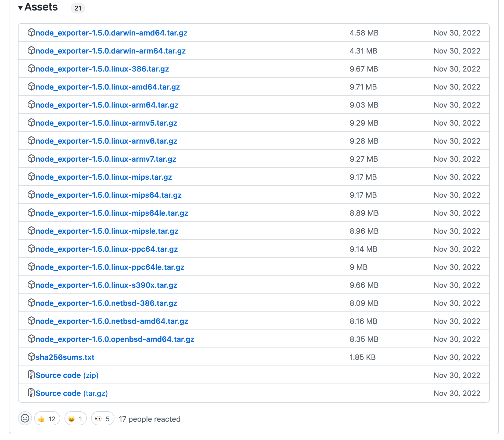Download node_exporter-1.5.0.linux-armv5.tar.gz
Screen dimensions: 504x440
[106, 123]
